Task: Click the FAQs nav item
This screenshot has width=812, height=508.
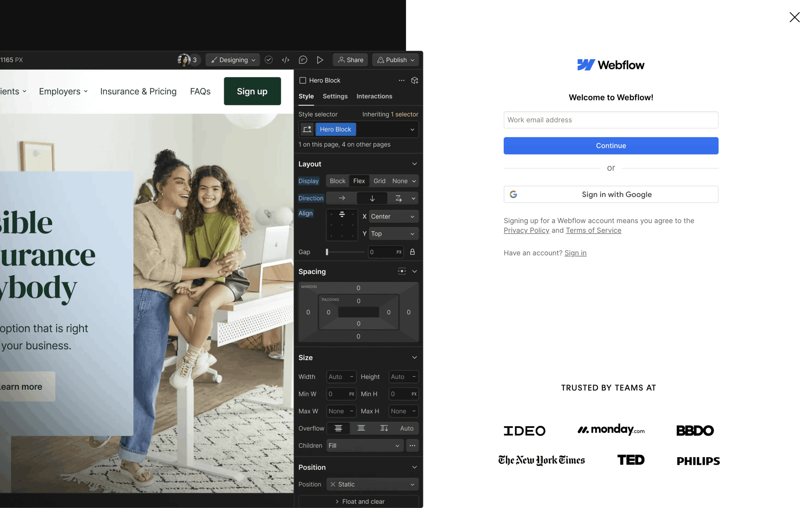Action: [200, 91]
